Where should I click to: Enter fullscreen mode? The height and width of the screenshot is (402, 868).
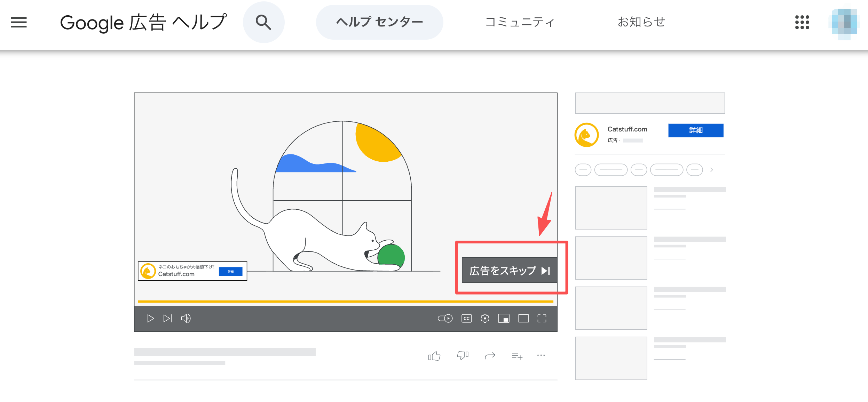542,319
